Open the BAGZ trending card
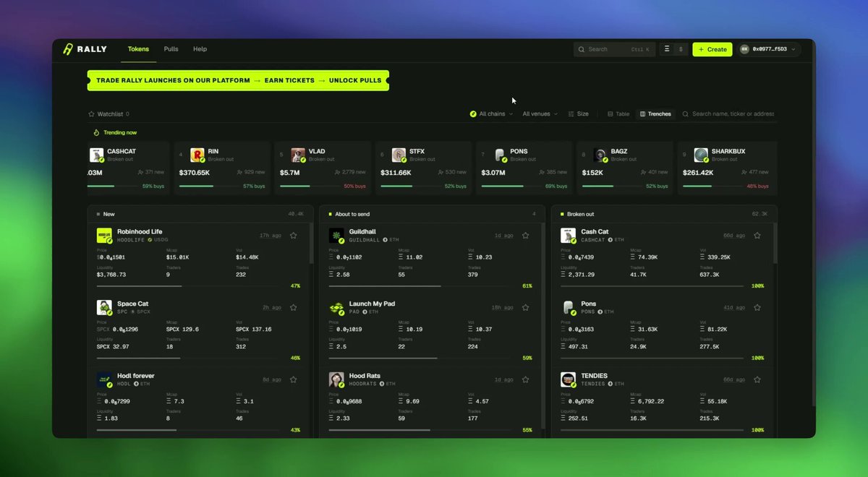This screenshot has width=868, height=477. click(624, 168)
